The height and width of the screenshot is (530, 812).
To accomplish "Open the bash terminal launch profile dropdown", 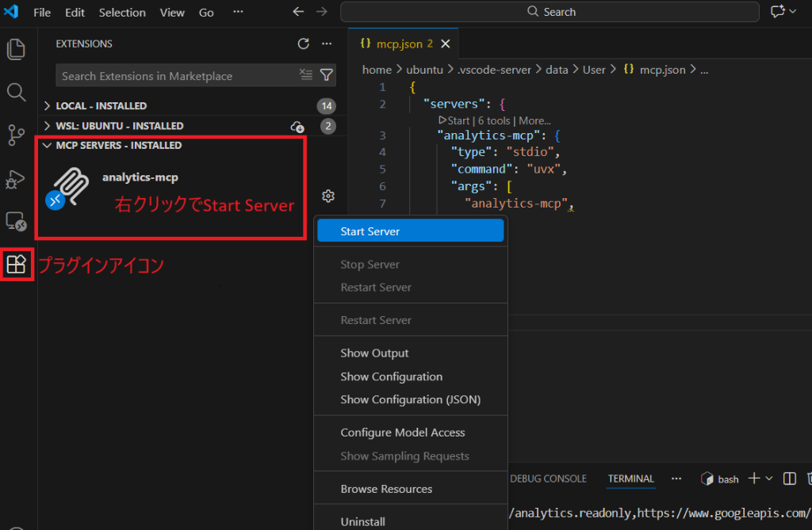I will point(768,479).
